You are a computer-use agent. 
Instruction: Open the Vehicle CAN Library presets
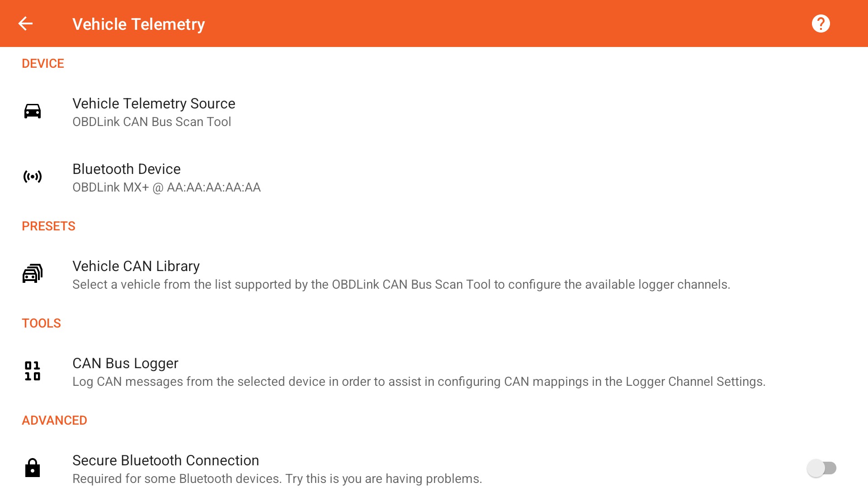point(434,275)
